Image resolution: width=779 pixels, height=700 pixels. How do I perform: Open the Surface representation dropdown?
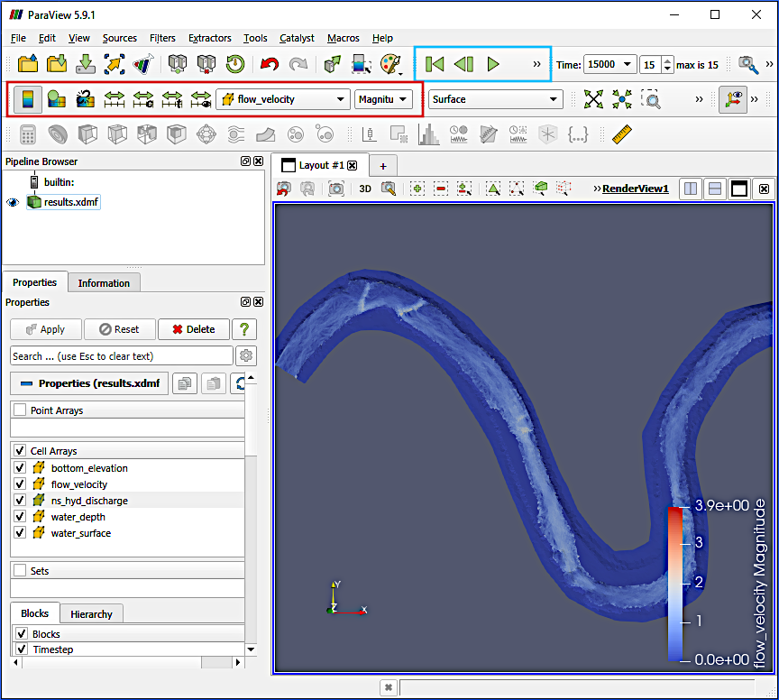tap(495, 99)
